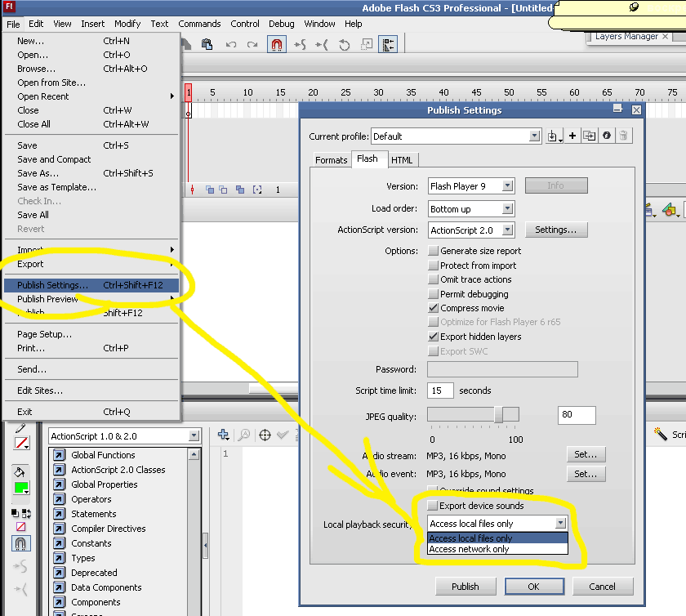Click the Profile Properties info icon

point(606,136)
